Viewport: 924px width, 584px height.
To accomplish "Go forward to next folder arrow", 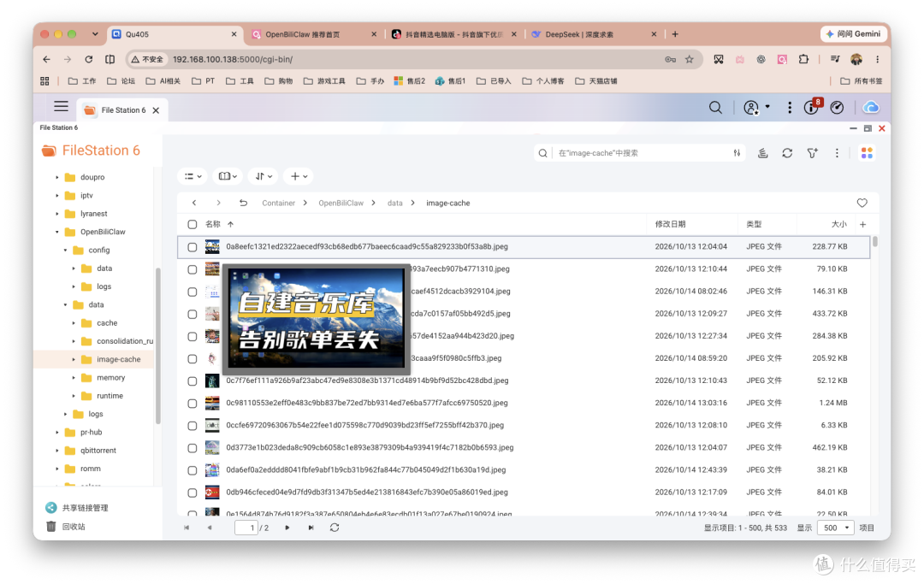I will click(x=219, y=204).
